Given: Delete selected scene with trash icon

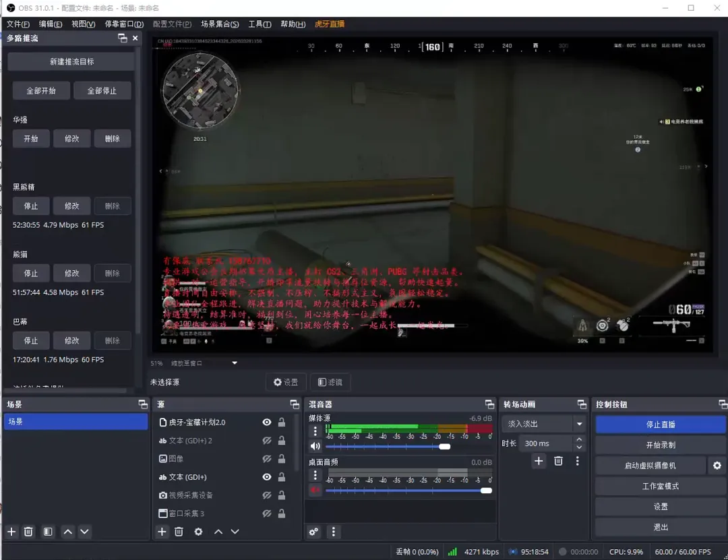Looking at the screenshot, I should (28, 532).
